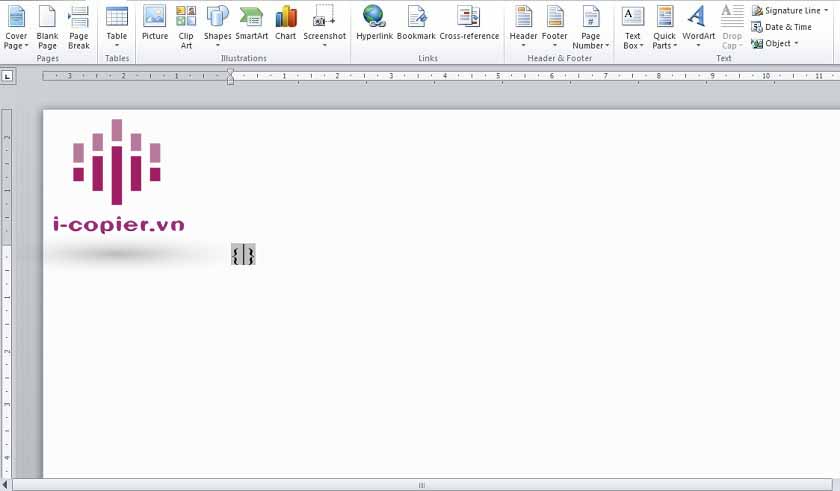Expand the Shapes gallery

[218, 28]
